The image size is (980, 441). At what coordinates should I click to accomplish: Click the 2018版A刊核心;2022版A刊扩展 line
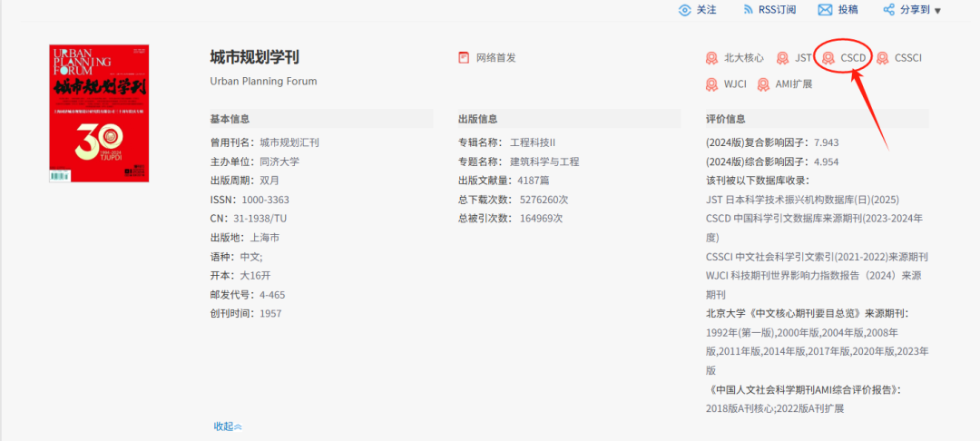[x=775, y=408]
